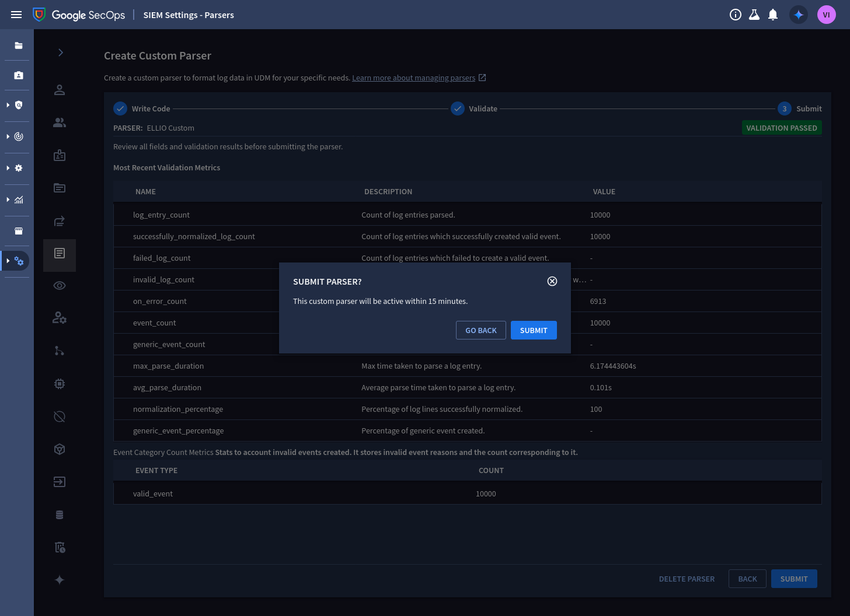Image resolution: width=850 pixels, height=616 pixels.
Task: Click GO BACK in the dialog
Action: (481, 330)
